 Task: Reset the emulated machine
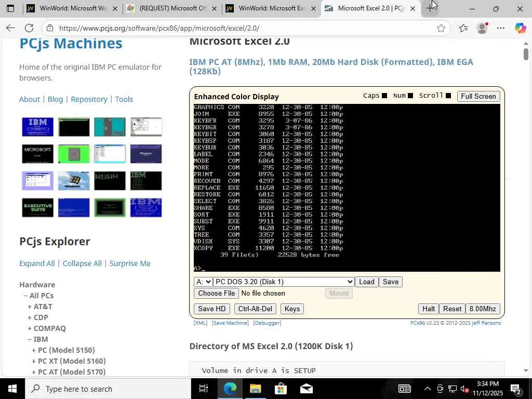click(x=452, y=309)
